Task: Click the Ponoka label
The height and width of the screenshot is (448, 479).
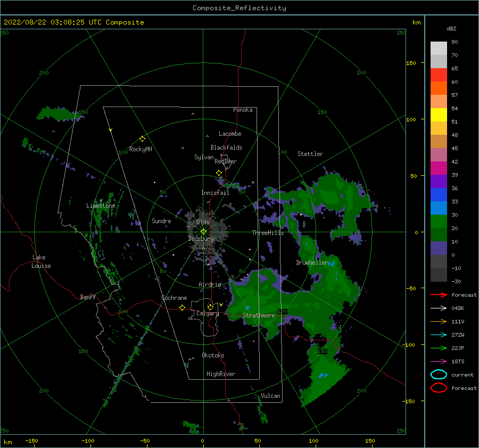Action: point(243,110)
